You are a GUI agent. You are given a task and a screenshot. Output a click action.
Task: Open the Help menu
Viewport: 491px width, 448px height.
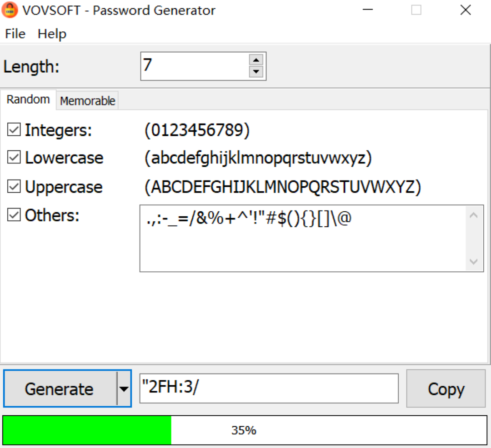click(52, 34)
